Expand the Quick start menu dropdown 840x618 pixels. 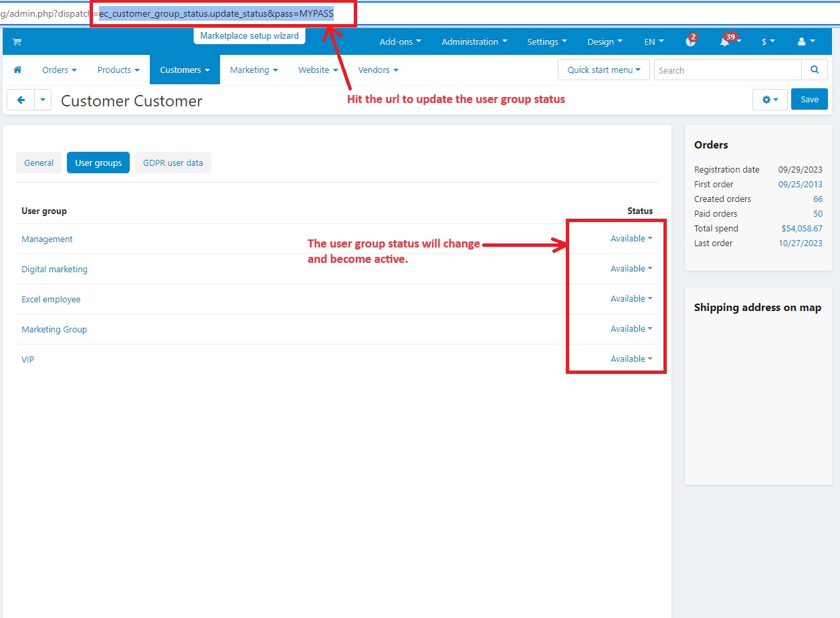(603, 70)
